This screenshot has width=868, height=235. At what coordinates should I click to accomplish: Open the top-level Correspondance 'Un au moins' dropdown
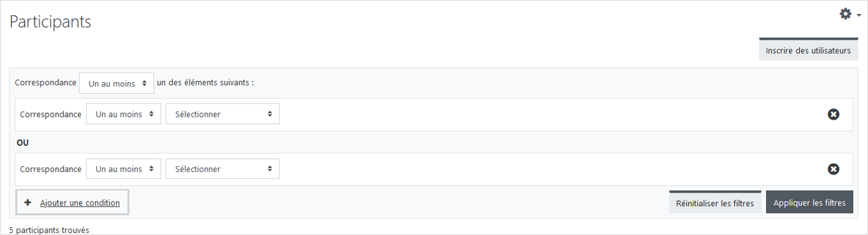pyautogui.click(x=117, y=83)
